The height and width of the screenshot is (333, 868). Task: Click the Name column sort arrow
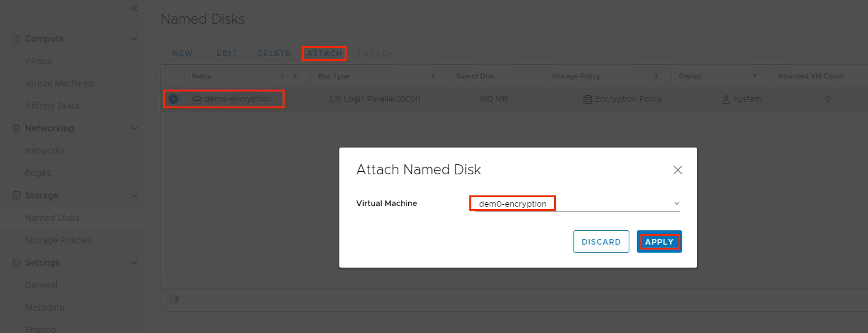[282, 76]
